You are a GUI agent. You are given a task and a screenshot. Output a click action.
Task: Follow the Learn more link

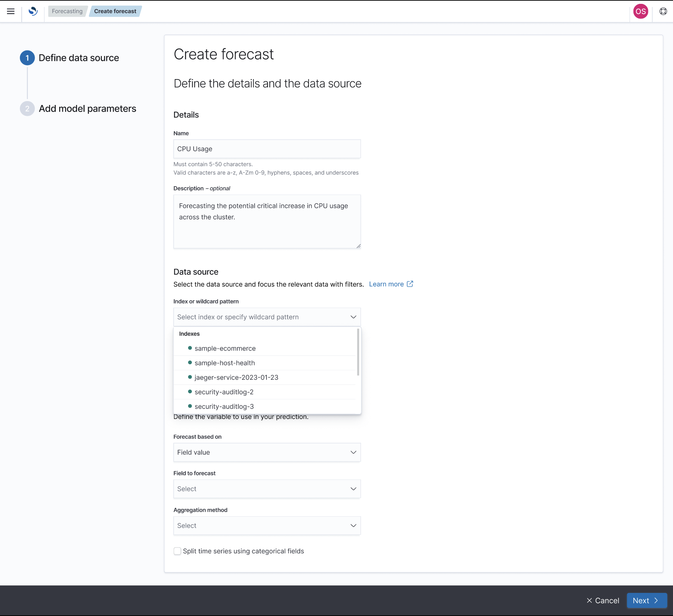(386, 284)
